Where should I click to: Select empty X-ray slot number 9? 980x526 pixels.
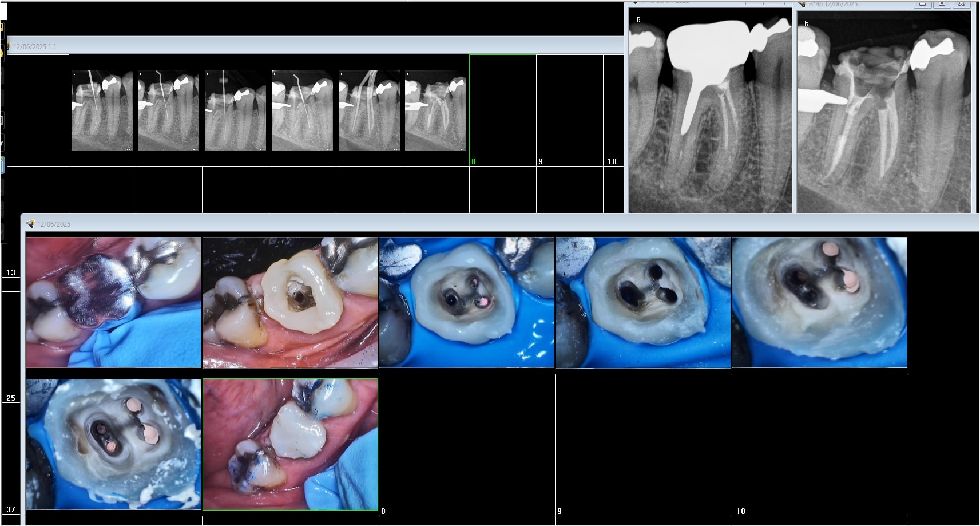pyautogui.click(x=569, y=110)
